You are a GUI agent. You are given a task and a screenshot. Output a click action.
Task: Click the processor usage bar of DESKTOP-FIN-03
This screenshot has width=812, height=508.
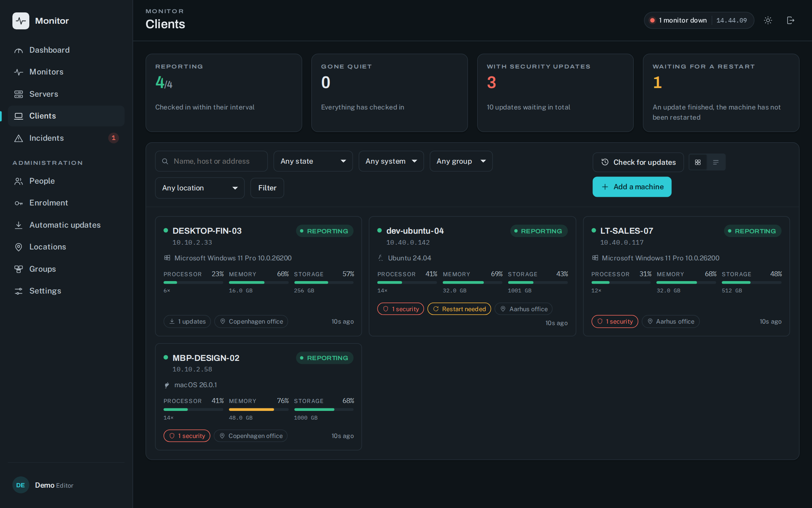[x=193, y=283]
